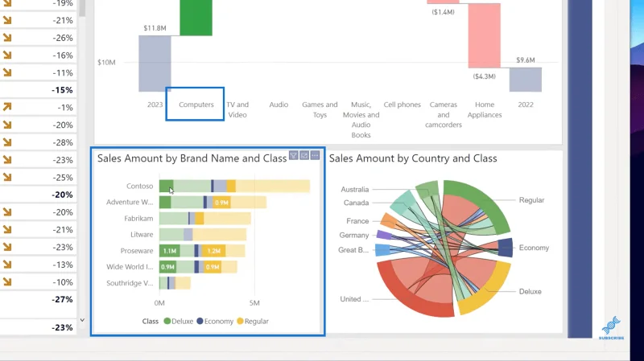The height and width of the screenshot is (361, 644).
Task: Click the bold -15% subtotal value
Action: tap(62, 90)
